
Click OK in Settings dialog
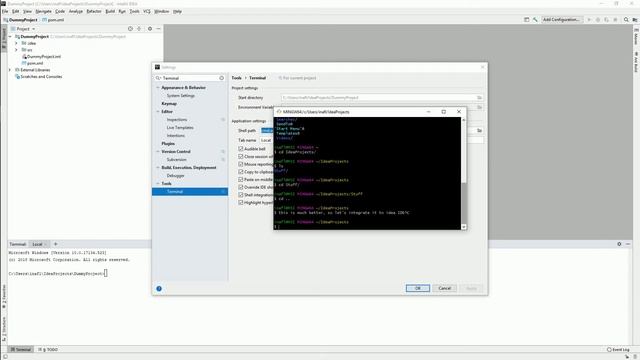[x=418, y=289]
